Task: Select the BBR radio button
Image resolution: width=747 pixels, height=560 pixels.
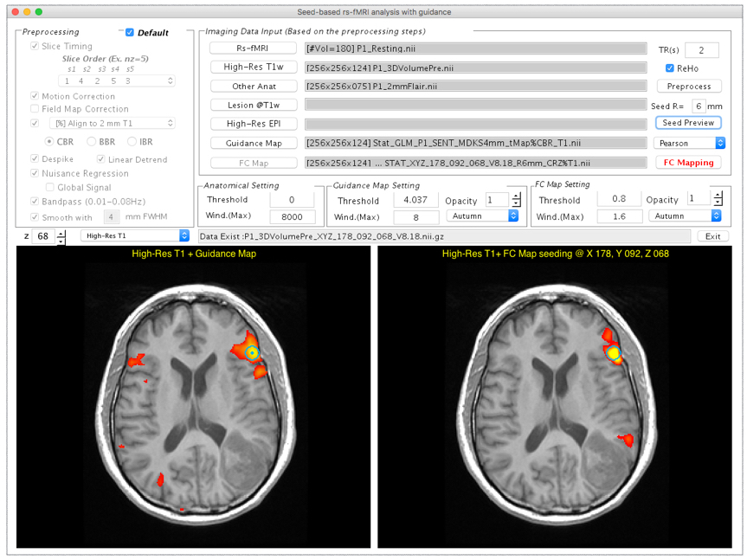Action: (93, 142)
